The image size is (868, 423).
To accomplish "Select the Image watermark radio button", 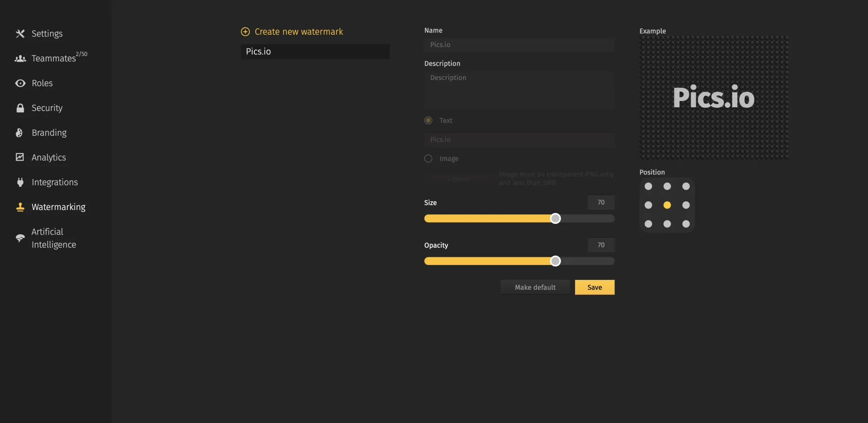I will coord(428,159).
